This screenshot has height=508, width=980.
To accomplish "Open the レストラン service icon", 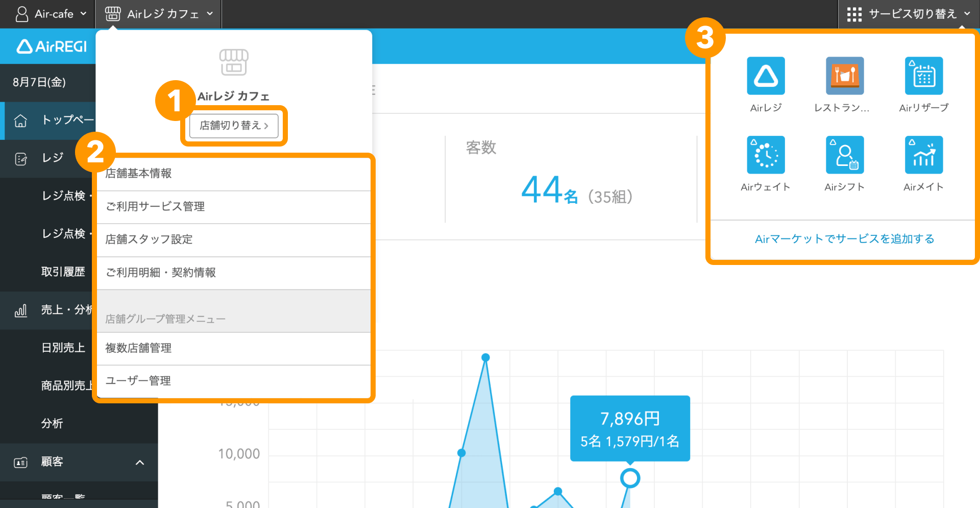I will [x=845, y=76].
